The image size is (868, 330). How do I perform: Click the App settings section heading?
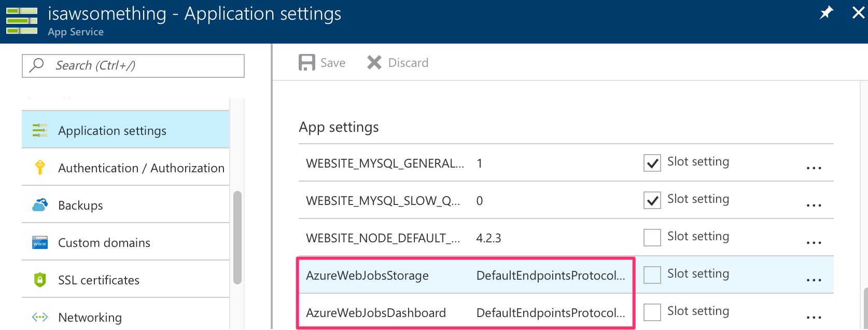coord(339,127)
